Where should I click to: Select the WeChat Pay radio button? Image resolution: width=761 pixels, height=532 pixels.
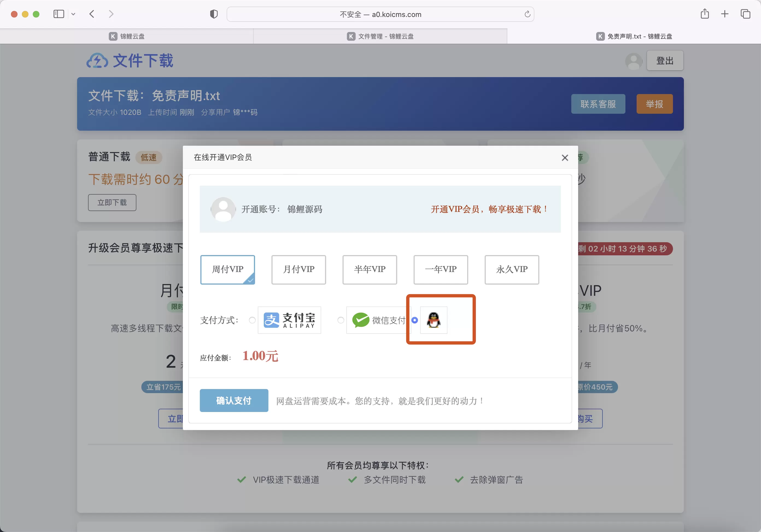(341, 320)
